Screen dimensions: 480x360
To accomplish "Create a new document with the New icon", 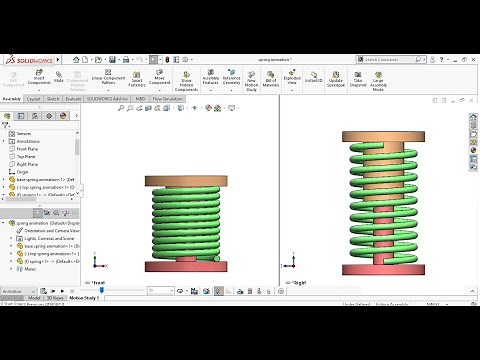I will coord(85,60).
